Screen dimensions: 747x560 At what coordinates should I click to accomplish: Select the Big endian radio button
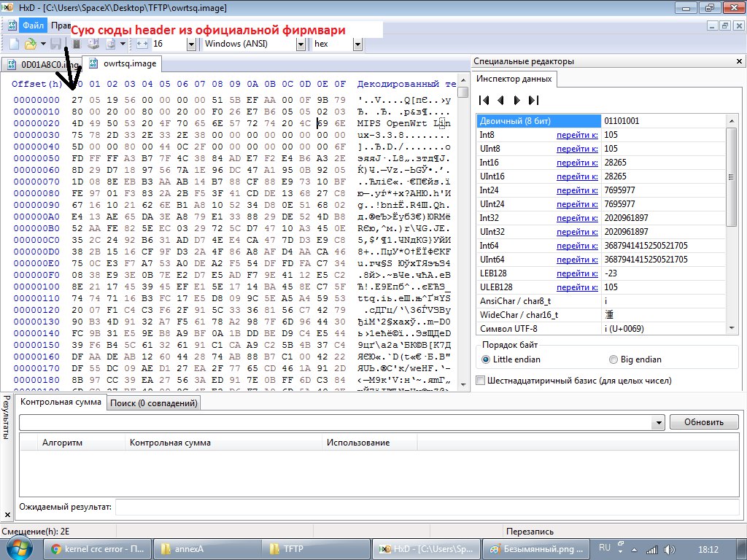click(x=613, y=359)
